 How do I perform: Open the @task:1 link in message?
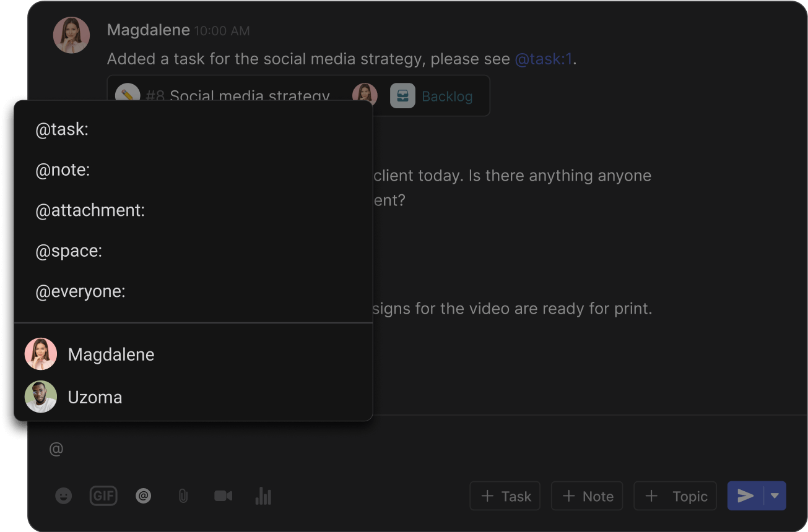[543, 59]
